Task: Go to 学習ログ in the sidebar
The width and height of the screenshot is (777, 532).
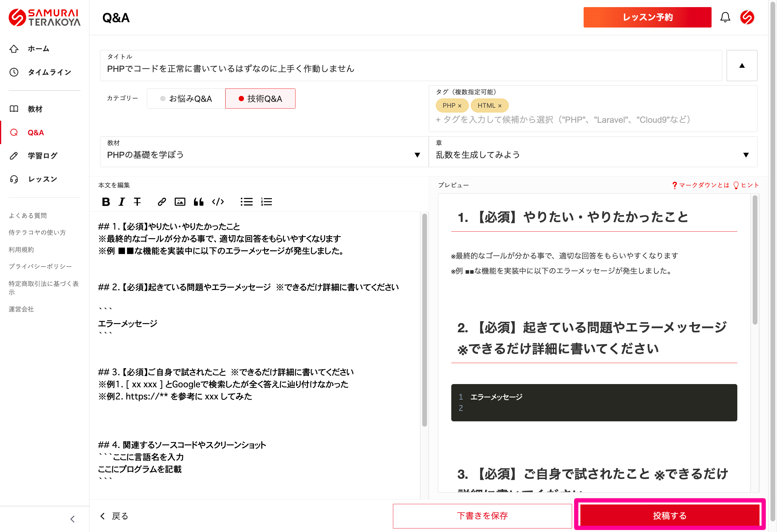Action: coord(42,156)
